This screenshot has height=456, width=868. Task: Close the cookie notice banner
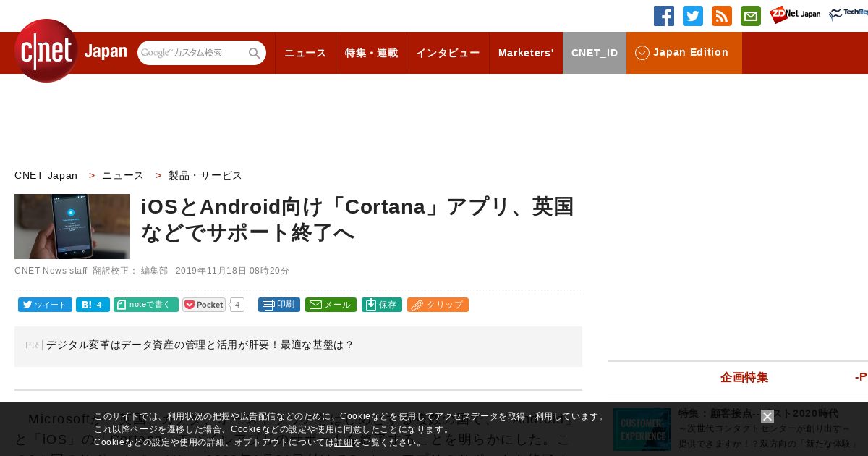(767, 416)
